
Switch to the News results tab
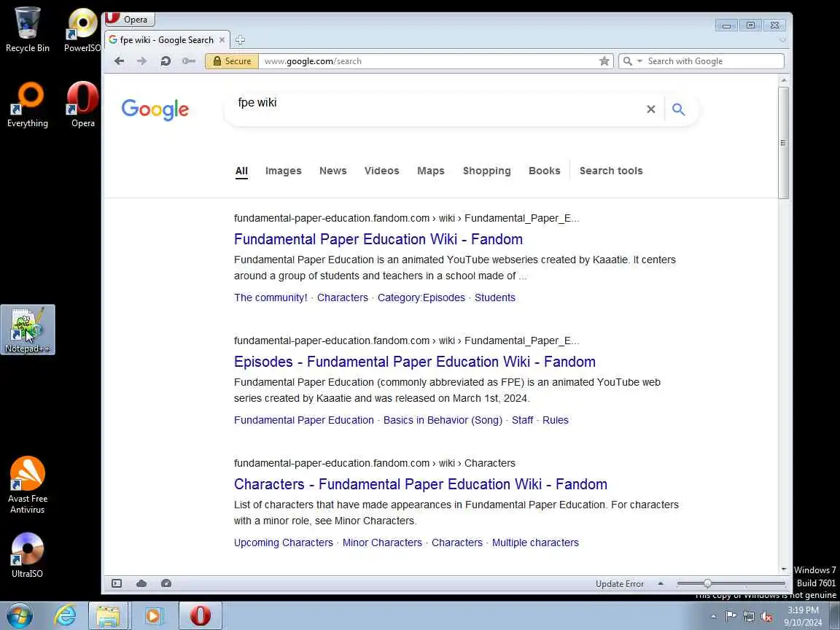tap(333, 171)
